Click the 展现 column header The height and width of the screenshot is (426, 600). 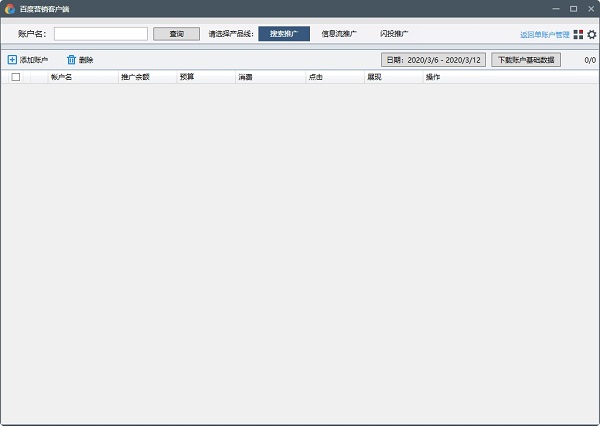tap(393, 77)
